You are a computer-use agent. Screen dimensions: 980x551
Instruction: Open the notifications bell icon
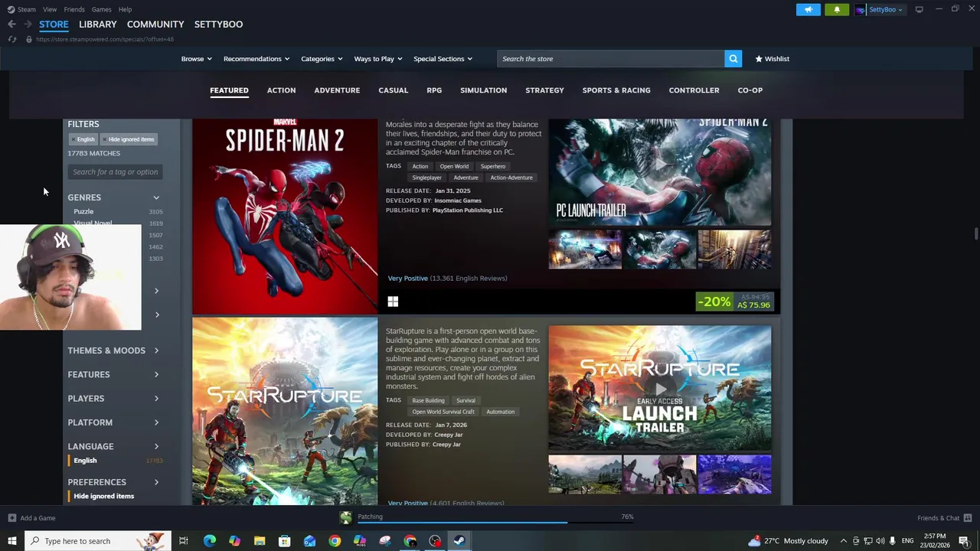pyautogui.click(x=836, y=9)
